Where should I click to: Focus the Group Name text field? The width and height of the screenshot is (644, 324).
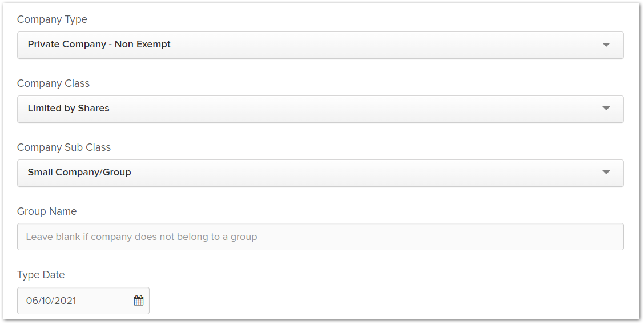coord(320,237)
